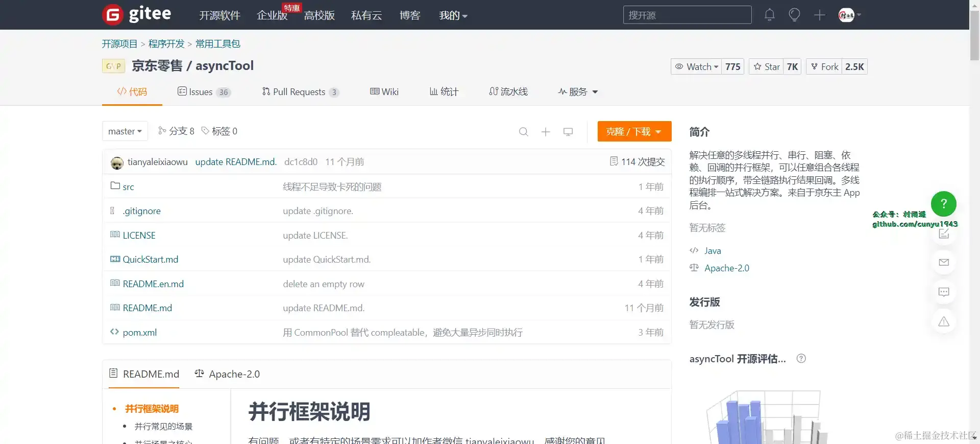Open the src folder

[128, 187]
